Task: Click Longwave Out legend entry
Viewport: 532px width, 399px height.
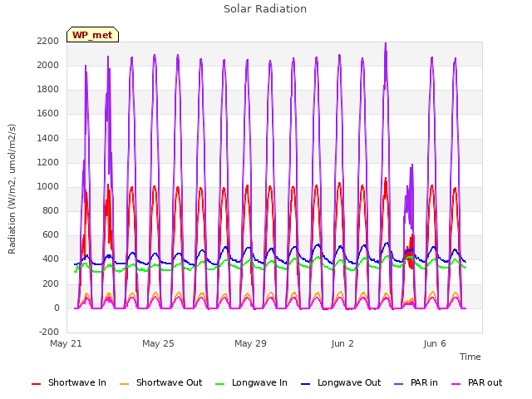Action: (341, 382)
